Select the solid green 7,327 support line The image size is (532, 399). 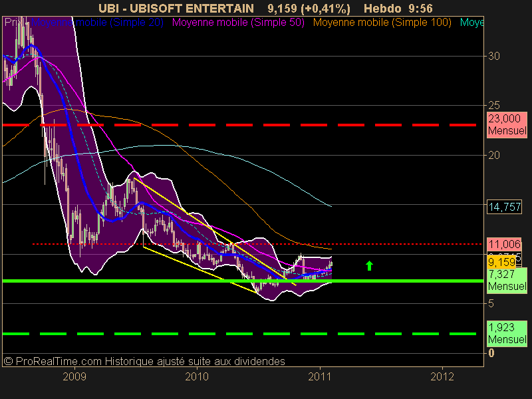point(243,281)
